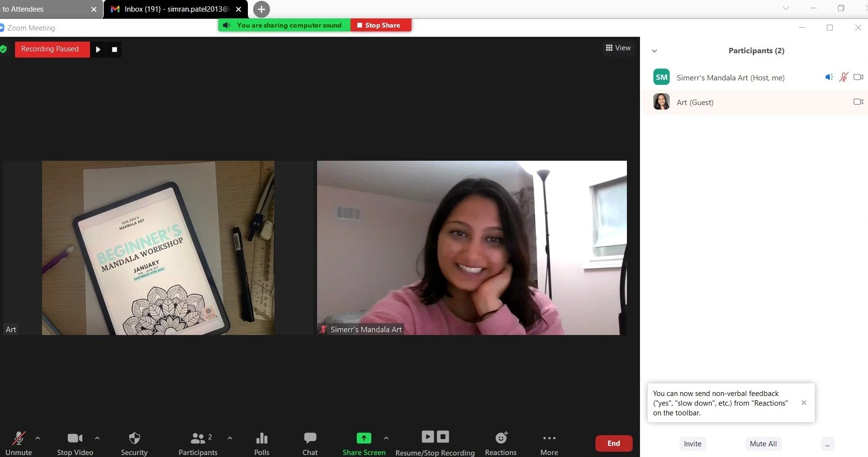
Task: Open Reactions emoji menu
Action: coord(501,443)
